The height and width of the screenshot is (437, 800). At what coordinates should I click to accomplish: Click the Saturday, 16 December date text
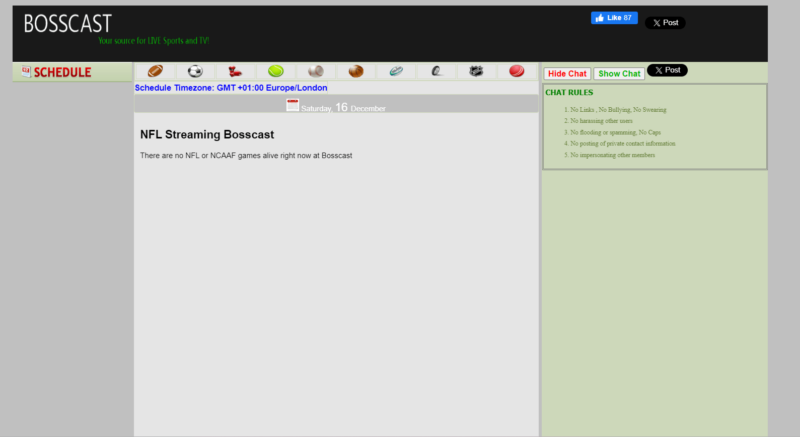[x=343, y=108]
